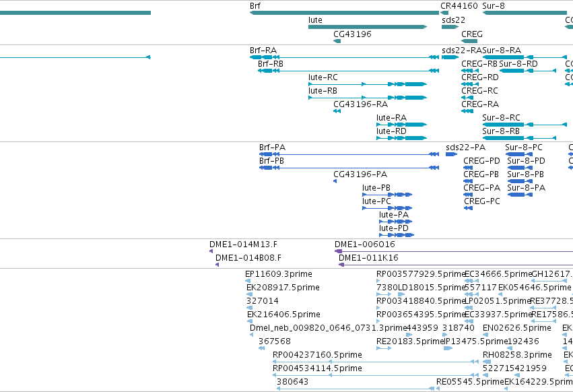The width and height of the screenshot is (573, 392).
Task: Select the DME1-011K16 clone label
Action: [368, 258]
